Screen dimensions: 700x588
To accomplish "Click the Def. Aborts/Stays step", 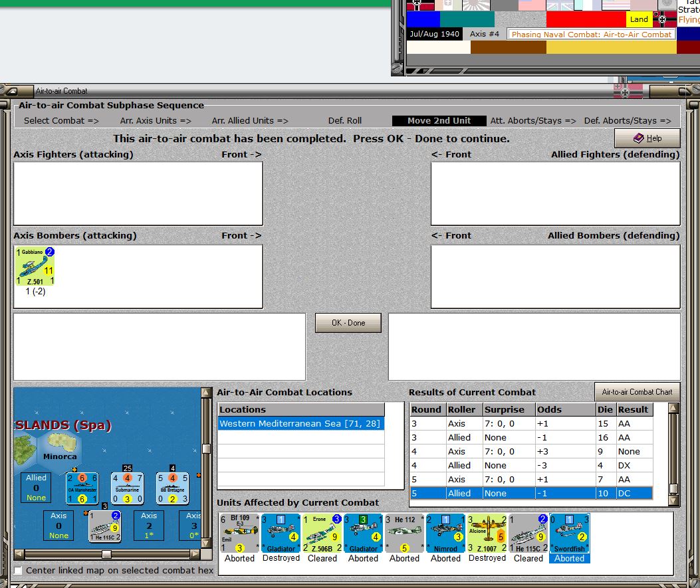I will point(628,120).
